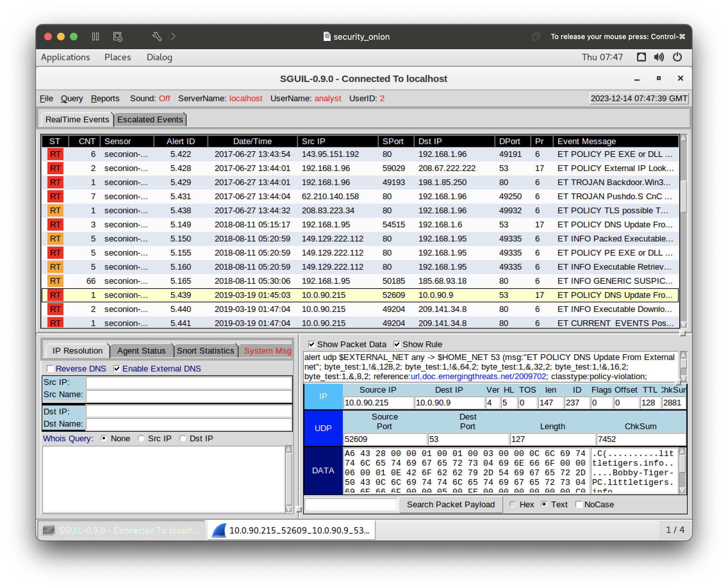Pause the virtual machine from the title bar
This screenshot has height=588, width=728.
click(x=95, y=37)
